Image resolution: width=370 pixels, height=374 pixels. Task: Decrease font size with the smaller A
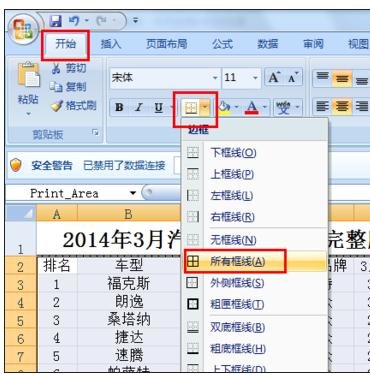(293, 78)
